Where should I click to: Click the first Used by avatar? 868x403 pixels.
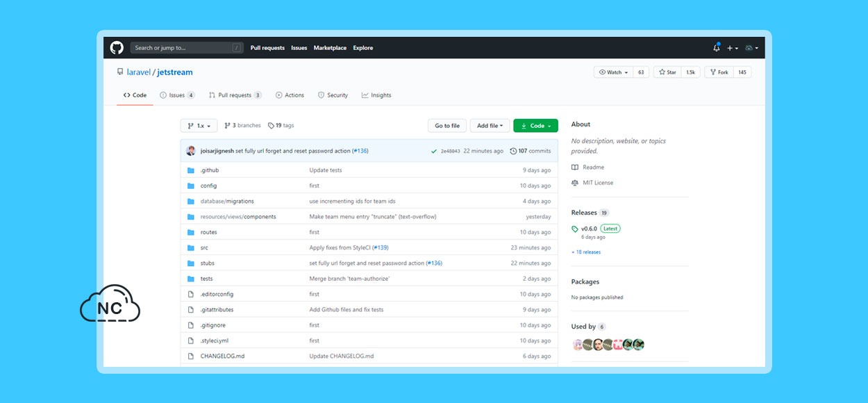[577, 345]
